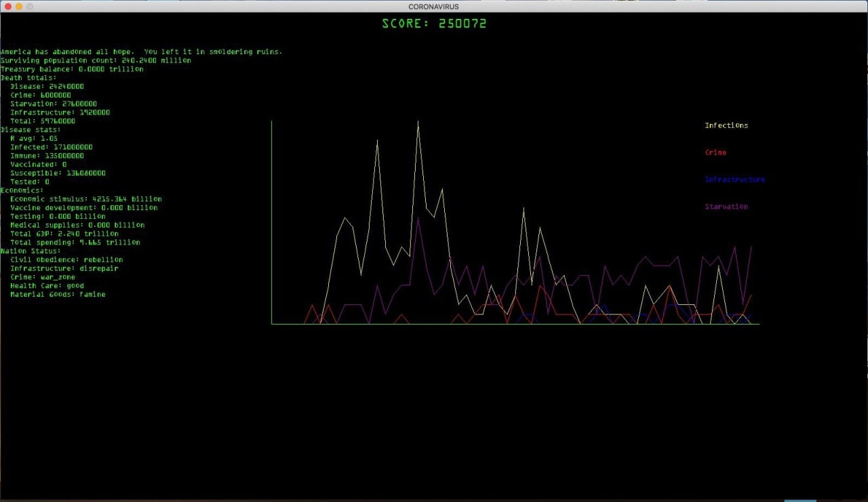Select the blue Infrastructure legend label
This screenshot has height=502, width=868.
pos(734,180)
